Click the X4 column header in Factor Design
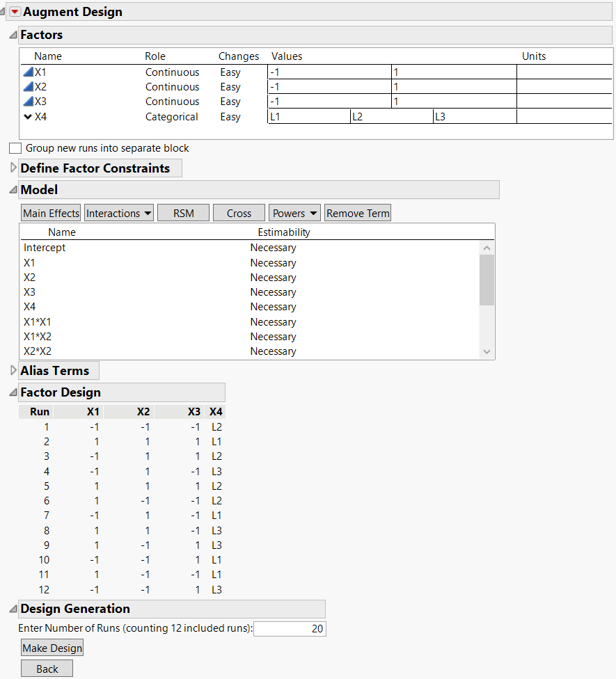The image size is (616, 679). pyautogui.click(x=215, y=412)
